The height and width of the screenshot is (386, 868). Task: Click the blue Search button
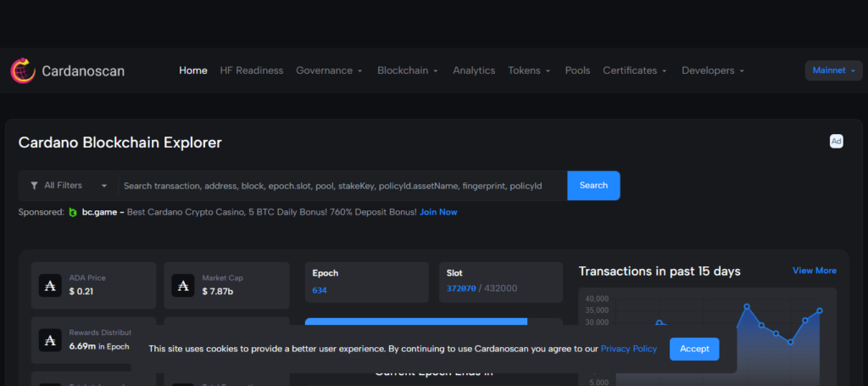coord(593,186)
